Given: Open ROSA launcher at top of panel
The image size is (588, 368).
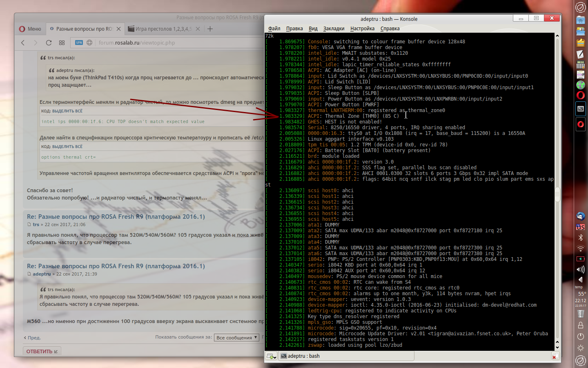Looking at the screenshot, I should 580,7.
